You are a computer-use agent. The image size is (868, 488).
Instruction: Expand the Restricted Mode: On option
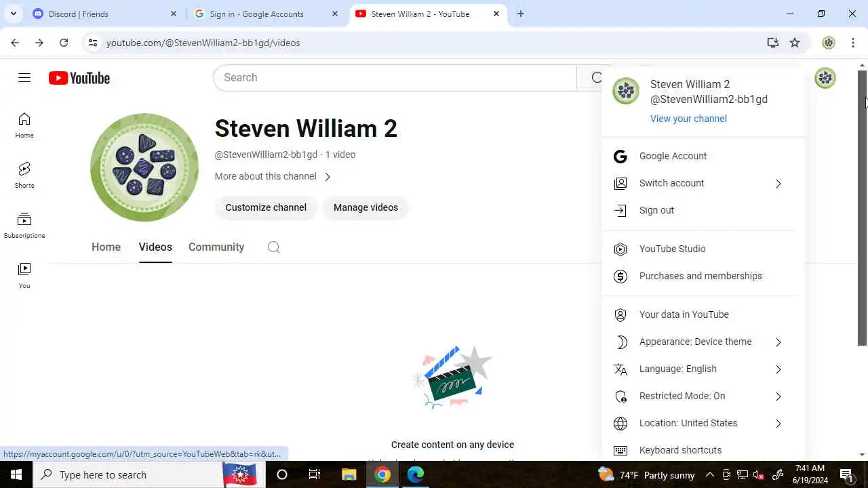pos(703,396)
